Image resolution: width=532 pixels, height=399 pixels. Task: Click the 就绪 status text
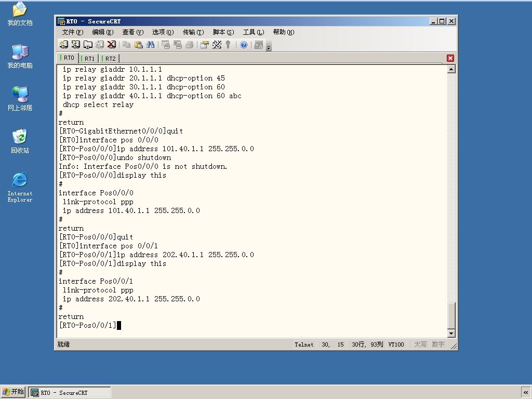point(63,344)
